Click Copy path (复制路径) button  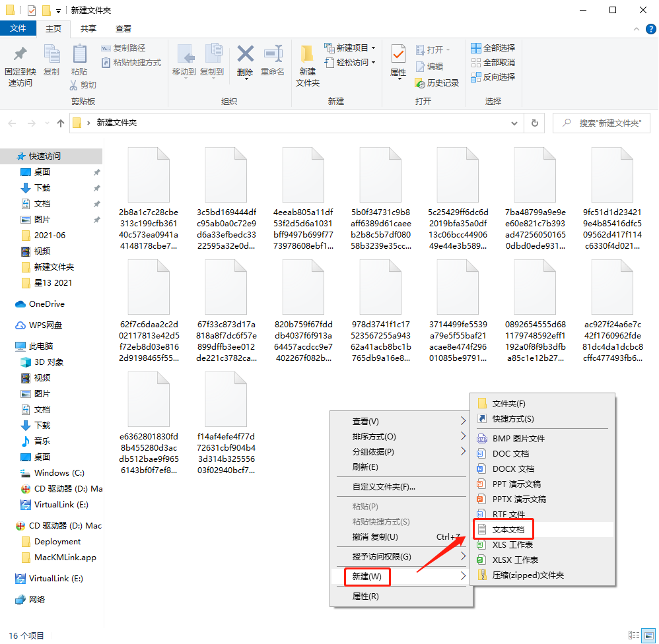[x=123, y=48]
